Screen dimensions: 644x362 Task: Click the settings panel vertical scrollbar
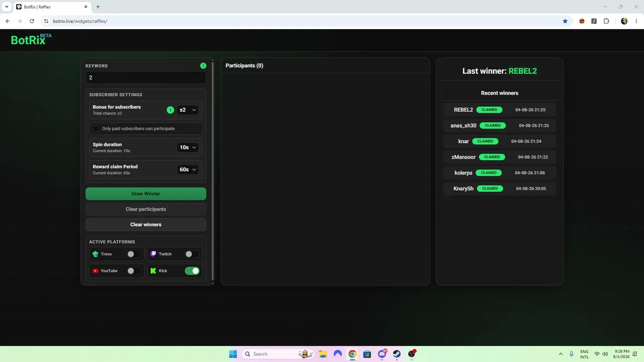[212, 171]
